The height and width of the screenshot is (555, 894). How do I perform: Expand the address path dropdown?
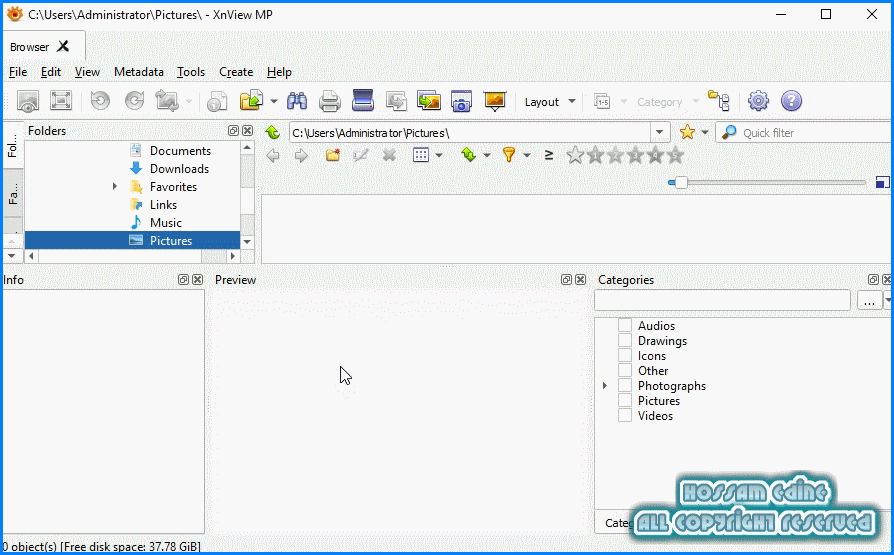659,133
